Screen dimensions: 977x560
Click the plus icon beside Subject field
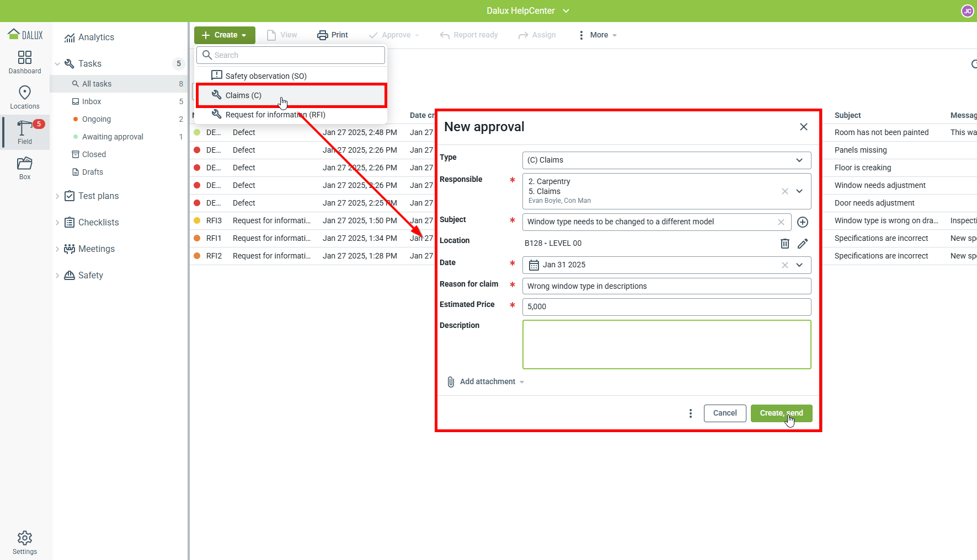[x=803, y=222]
